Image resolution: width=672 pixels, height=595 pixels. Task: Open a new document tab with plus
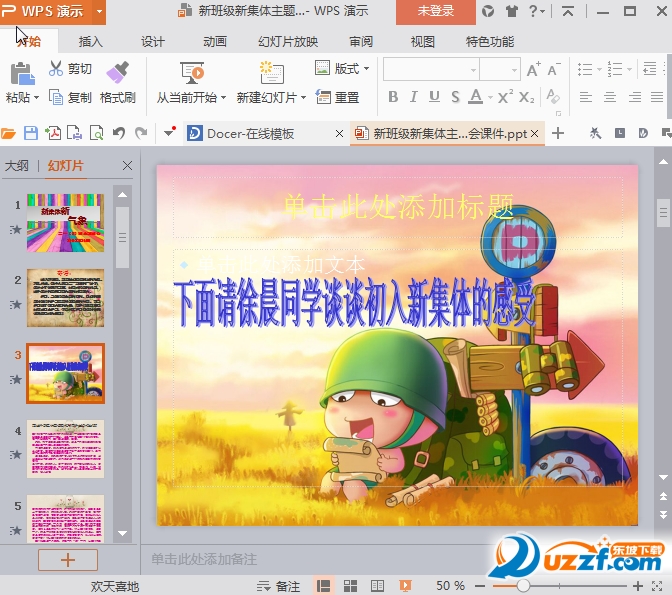click(x=558, y=133)
